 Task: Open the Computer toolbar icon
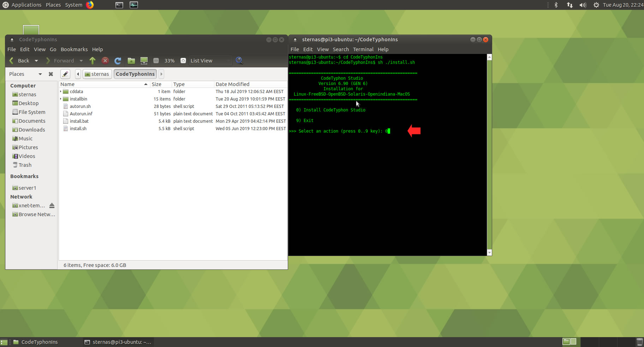(144, 61)
